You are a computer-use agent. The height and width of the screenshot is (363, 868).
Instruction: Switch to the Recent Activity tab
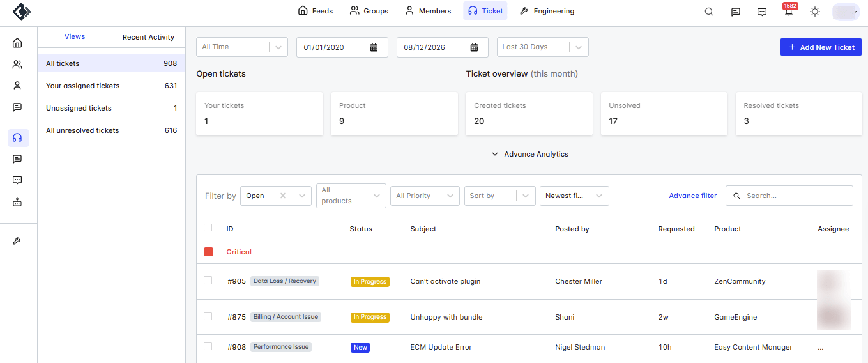click(x=148, y=37)
